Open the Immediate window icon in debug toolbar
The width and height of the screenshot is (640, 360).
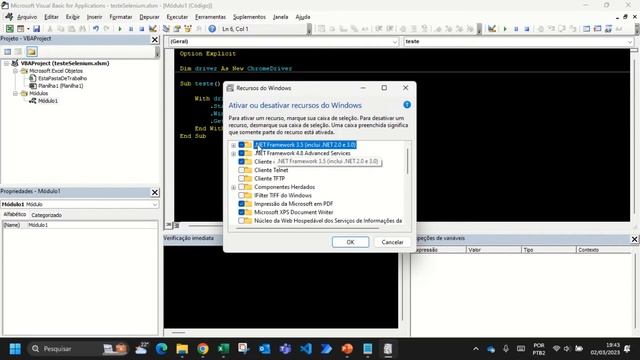click(x=598, y=29)
